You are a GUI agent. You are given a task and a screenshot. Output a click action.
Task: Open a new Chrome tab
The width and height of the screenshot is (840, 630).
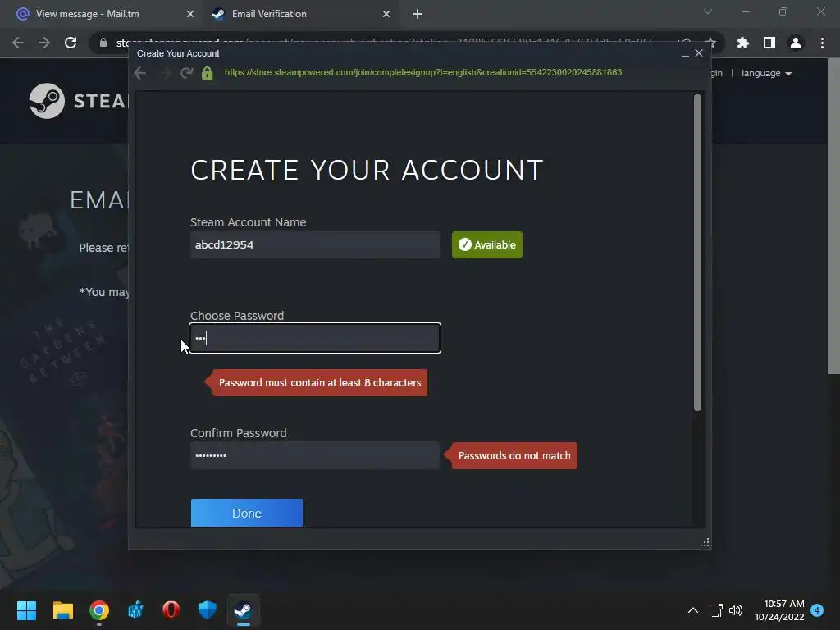(418, 14)
